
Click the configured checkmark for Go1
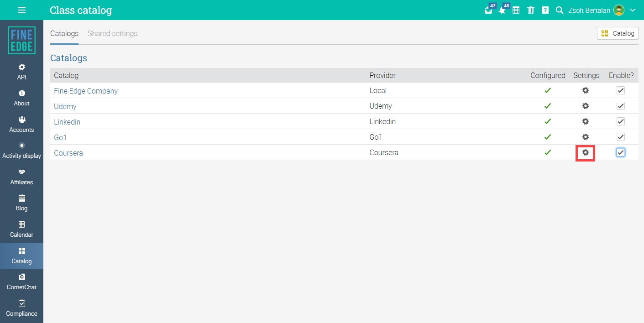click(x=548, y=137)
